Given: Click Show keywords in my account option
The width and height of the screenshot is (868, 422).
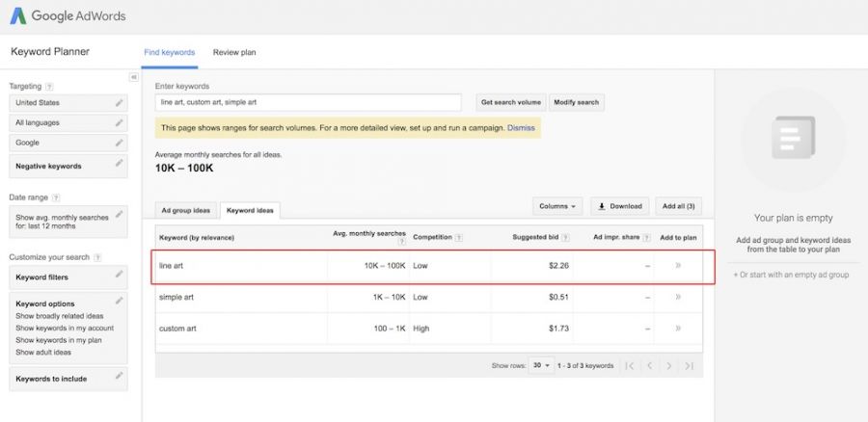Looking at the screenshot, I should [65, 329].
